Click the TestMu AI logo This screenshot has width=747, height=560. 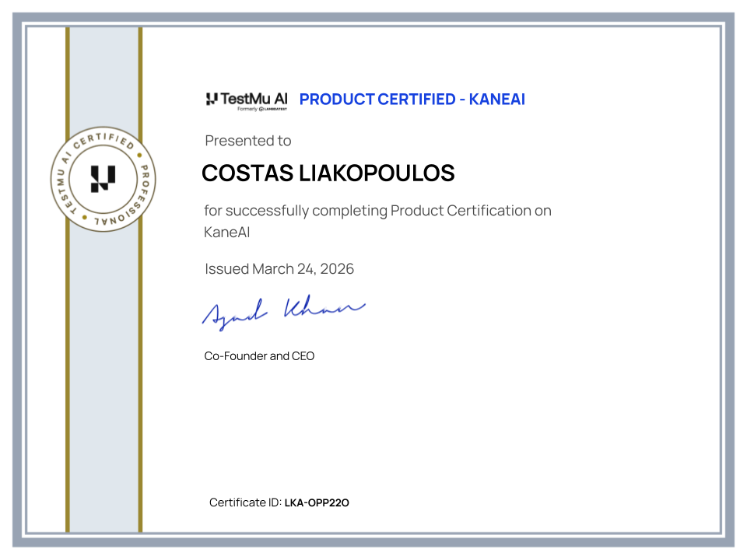tap(247, 101)
